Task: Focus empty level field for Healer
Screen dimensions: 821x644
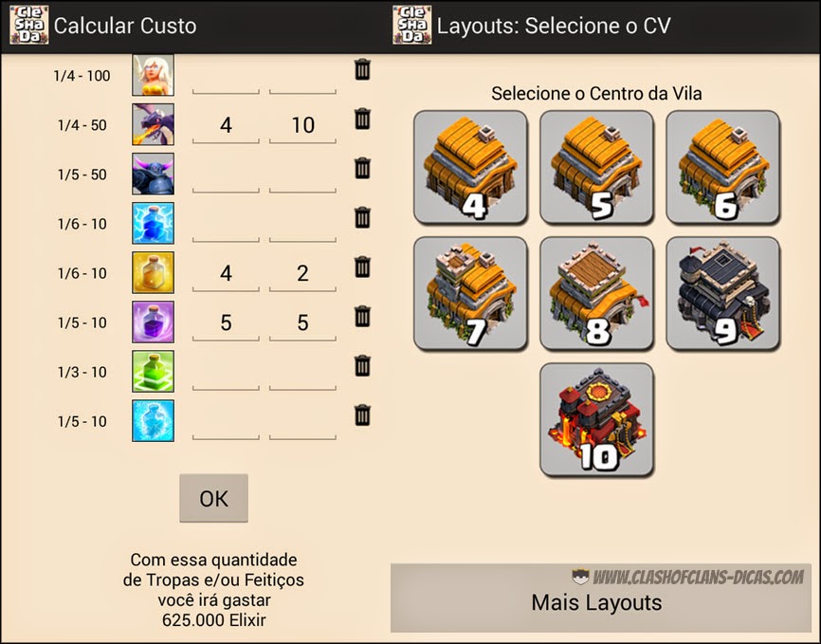Action: click(x=226, y=78)
